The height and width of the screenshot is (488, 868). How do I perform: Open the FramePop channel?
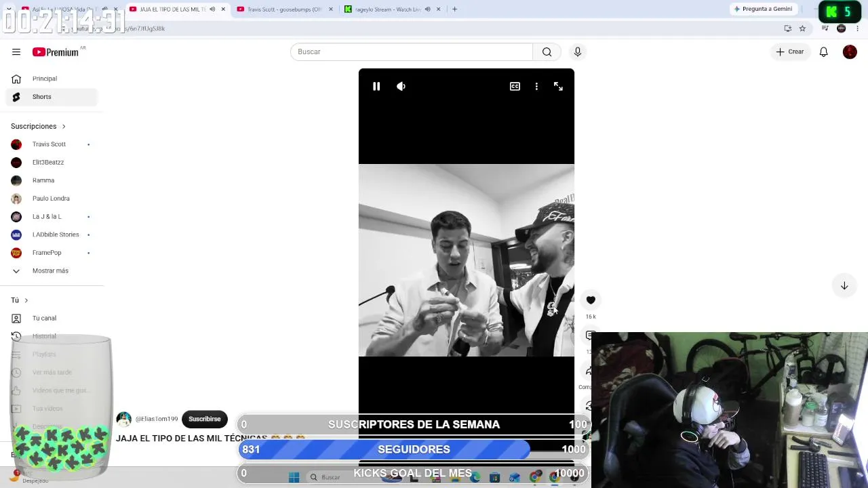coord(52,253)
